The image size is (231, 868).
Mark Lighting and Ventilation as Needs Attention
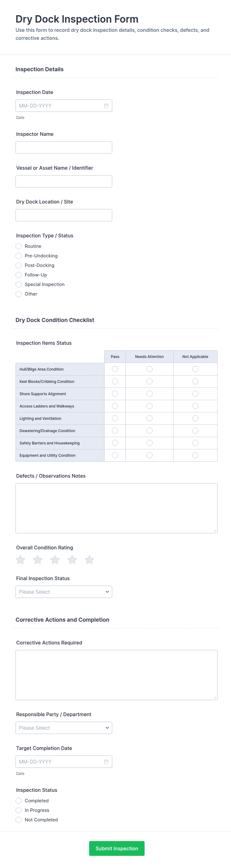149,418
